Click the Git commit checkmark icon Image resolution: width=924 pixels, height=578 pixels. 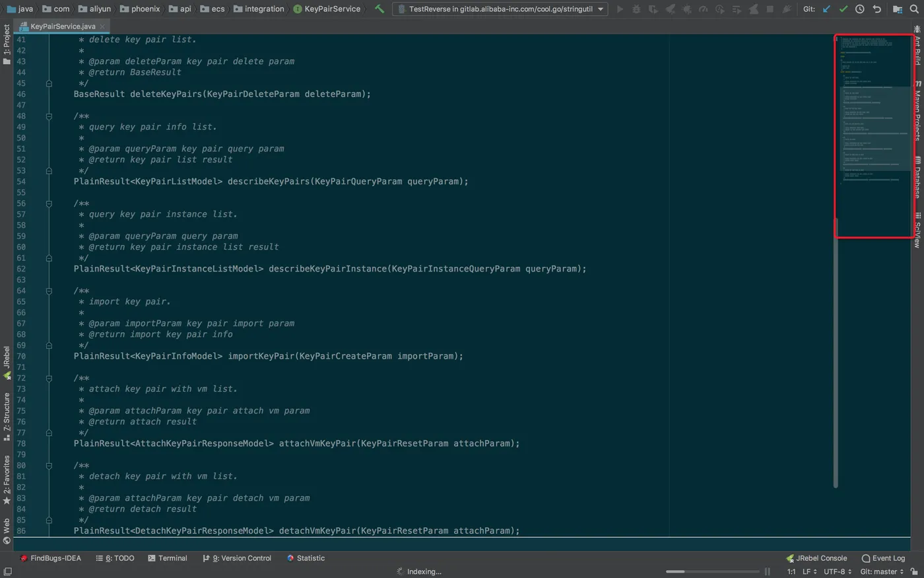pyautogui.click(x=843, y=9)
